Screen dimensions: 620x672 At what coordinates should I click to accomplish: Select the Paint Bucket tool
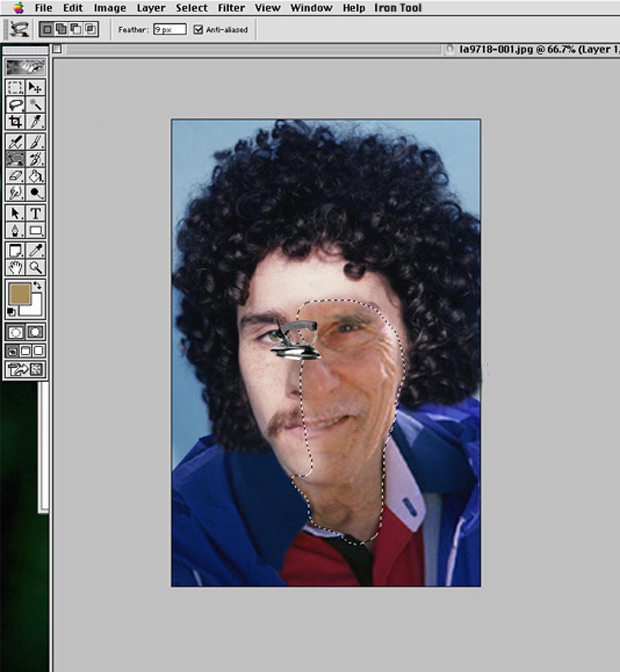[36, 177]
